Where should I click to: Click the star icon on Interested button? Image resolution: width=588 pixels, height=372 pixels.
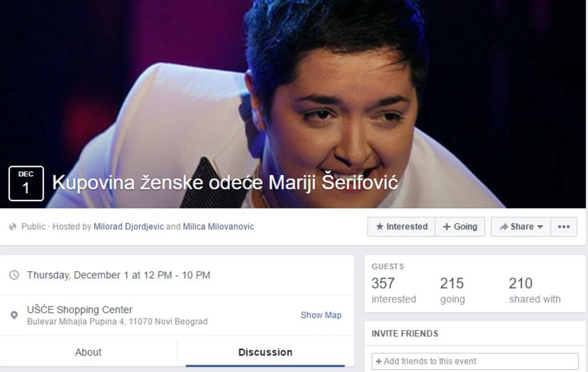click(x=379, y=226)
